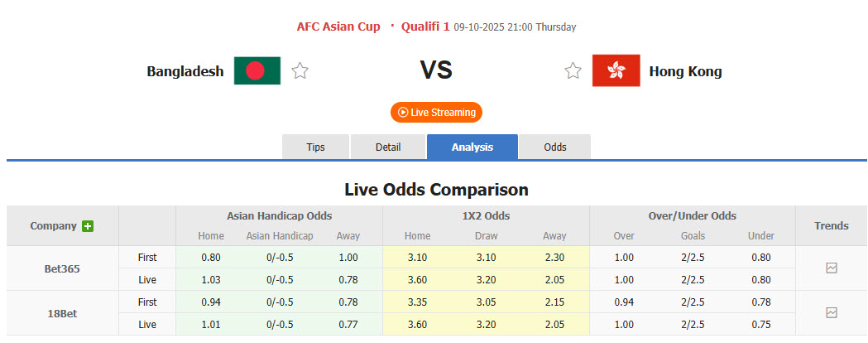
Task: Go to the Odds tab
Action: pyautogui.click(x=555, y=147)
